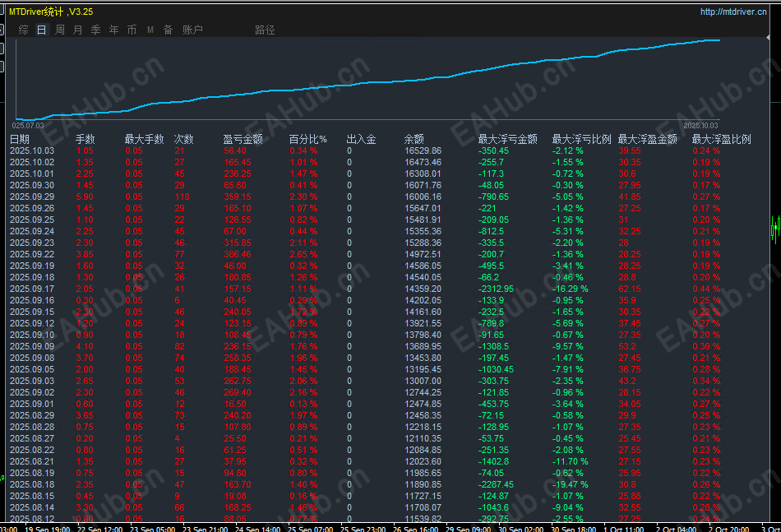
Task: Select the 年 yearly tab
Action: [114, 30]
